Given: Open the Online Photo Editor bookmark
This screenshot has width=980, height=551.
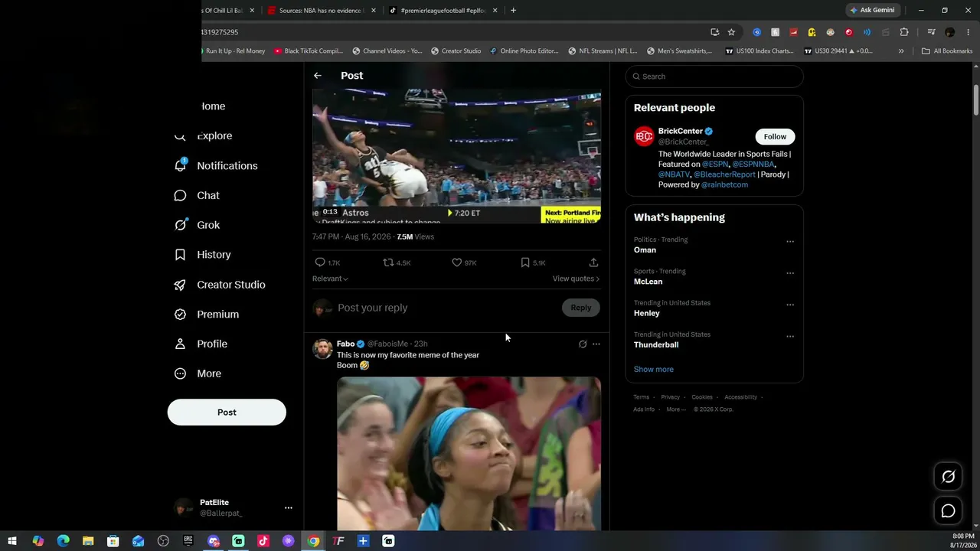Looking at the screenshot, I should [x=524, y=51].
